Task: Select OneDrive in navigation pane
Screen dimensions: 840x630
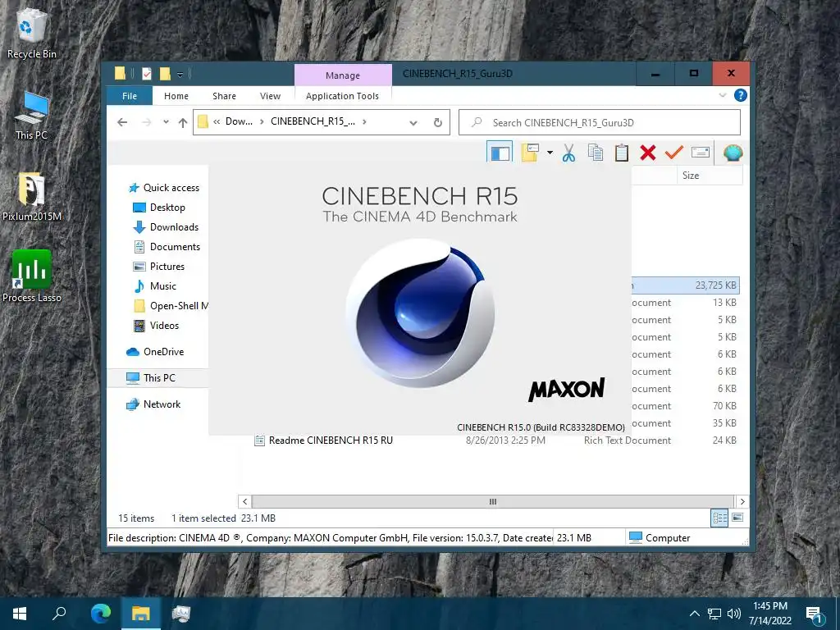Action: (155, 352)
